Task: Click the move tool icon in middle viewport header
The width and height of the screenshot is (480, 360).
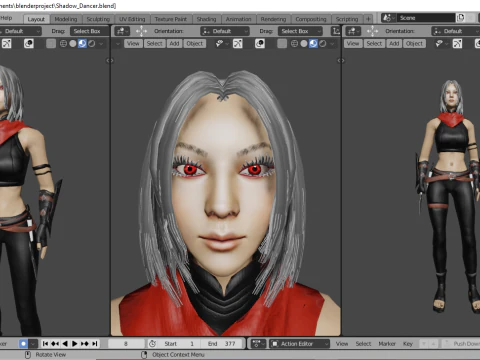Action: [141, 31]
